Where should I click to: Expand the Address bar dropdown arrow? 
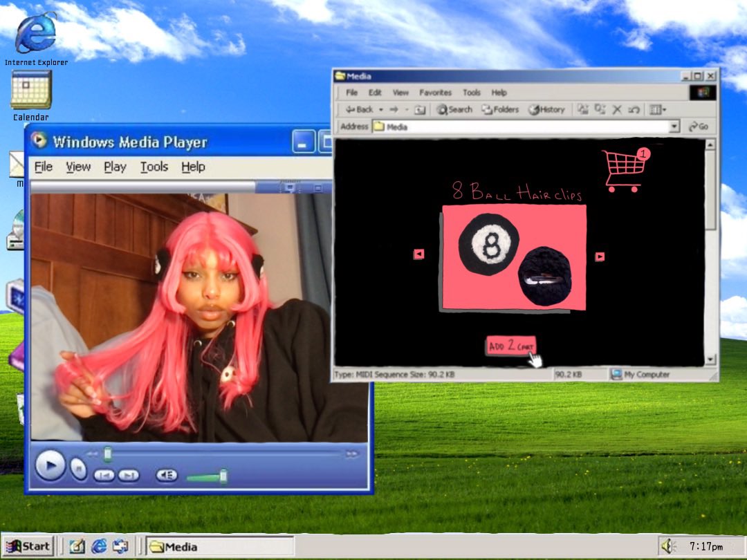[x=674, y=127]
